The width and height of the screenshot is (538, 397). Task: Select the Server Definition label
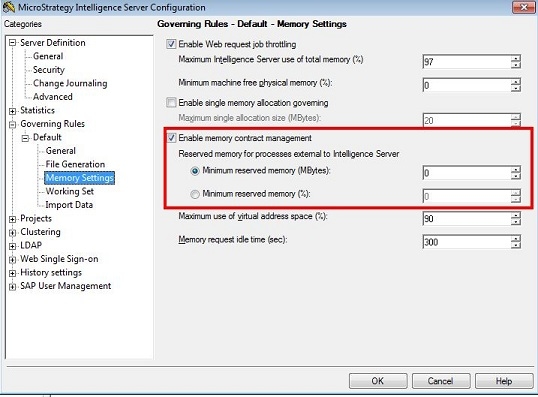(53, 43)
